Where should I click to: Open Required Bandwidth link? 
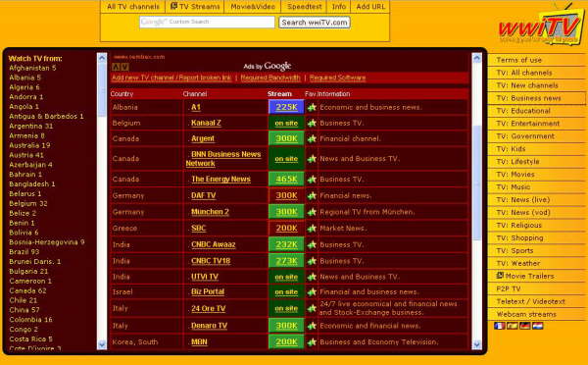pos(270,78)
